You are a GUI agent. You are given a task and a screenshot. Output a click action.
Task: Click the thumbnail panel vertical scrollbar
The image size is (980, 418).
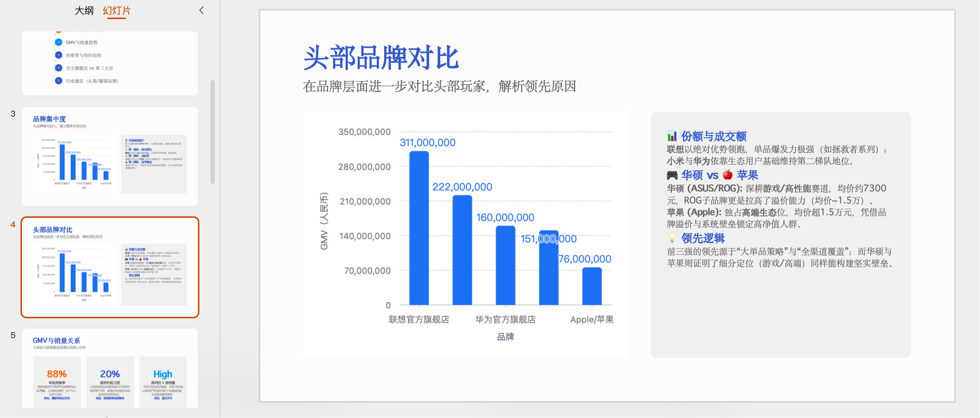click(x=212, y=132)
